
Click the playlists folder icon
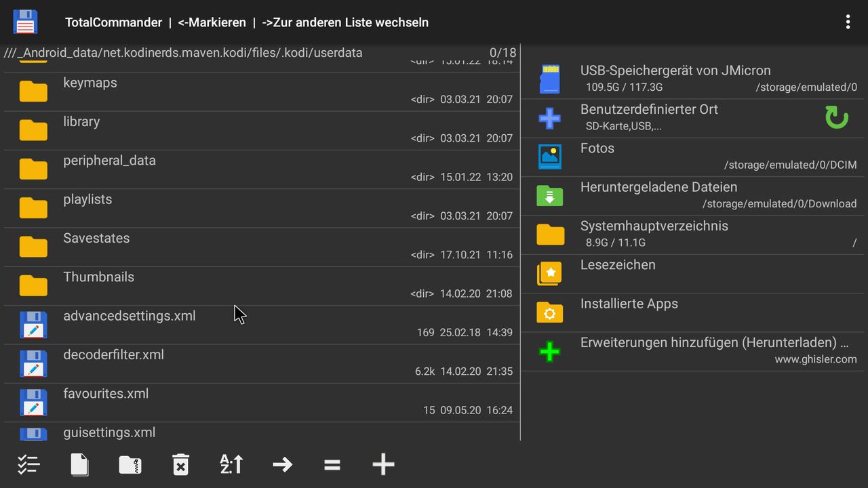pyautogui.click(x=33, y=208)
